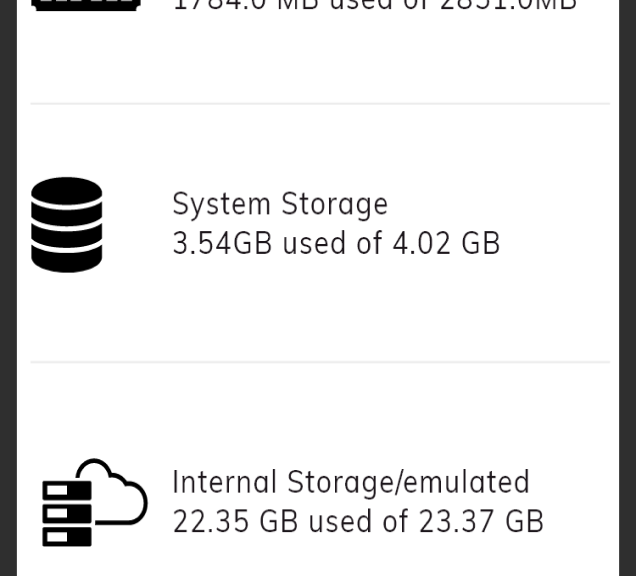Viewport: 636px width, 576px height.
Task: Select the Internal Storage/emulated label
Action: (x=351, y=482)
